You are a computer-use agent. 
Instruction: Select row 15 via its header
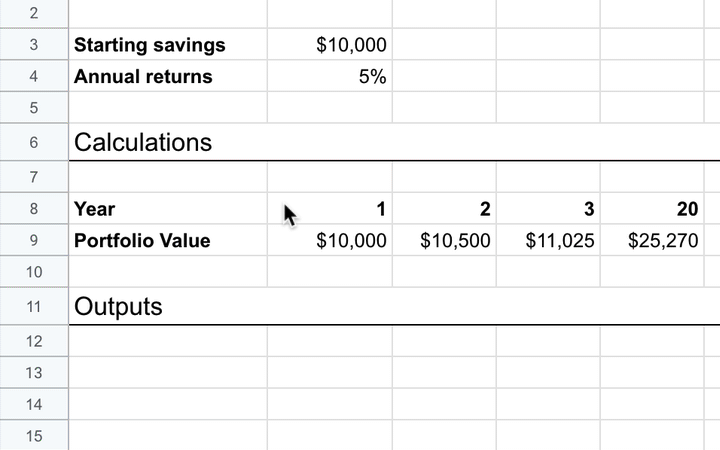pyautogui.click(x=34, y=435)
